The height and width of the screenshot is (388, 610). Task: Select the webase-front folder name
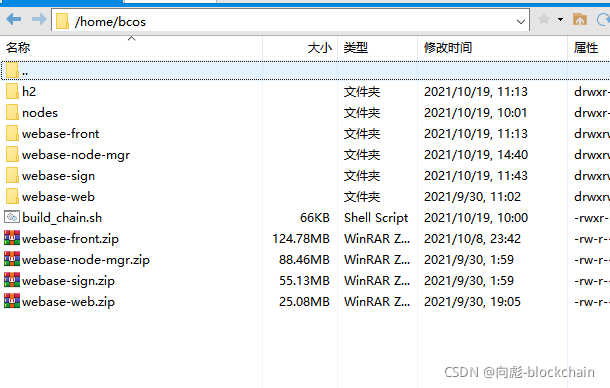[61, 134]
